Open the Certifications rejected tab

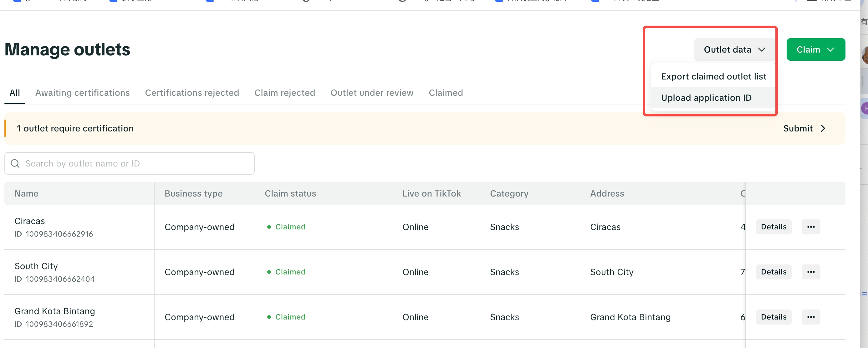[192, 93]
